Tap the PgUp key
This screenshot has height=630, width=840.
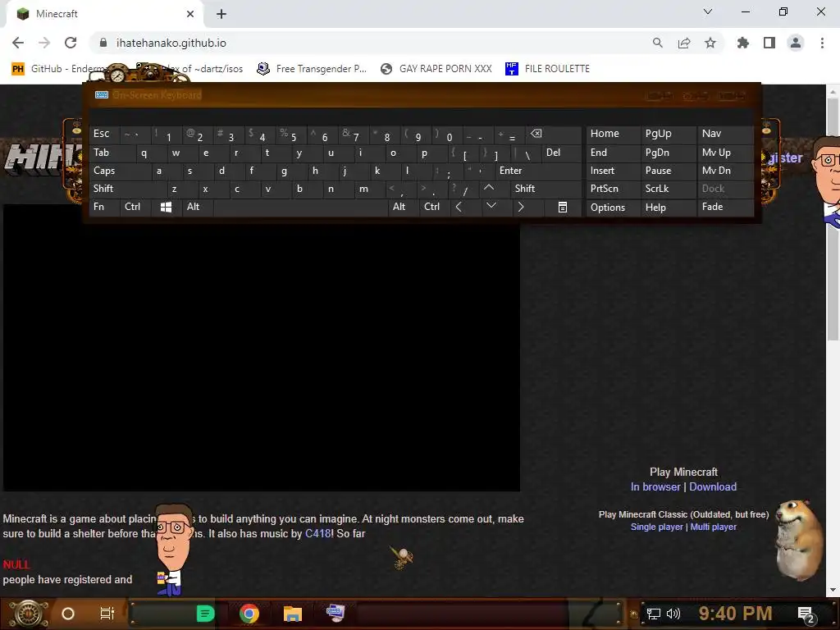click(668, 134)
